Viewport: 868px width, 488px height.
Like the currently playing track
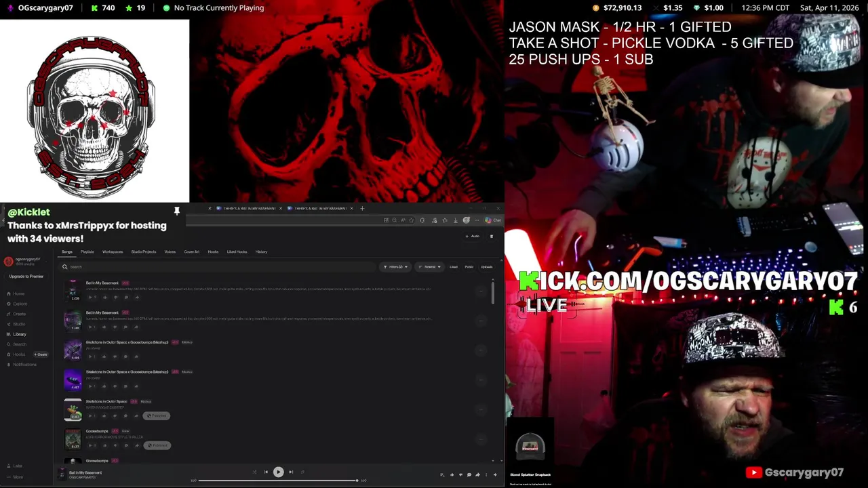pyautogui.click(x=452, y=474)
